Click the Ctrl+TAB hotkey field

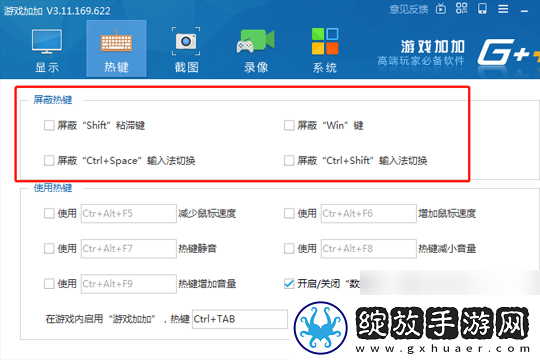click(x=240, y=319)
